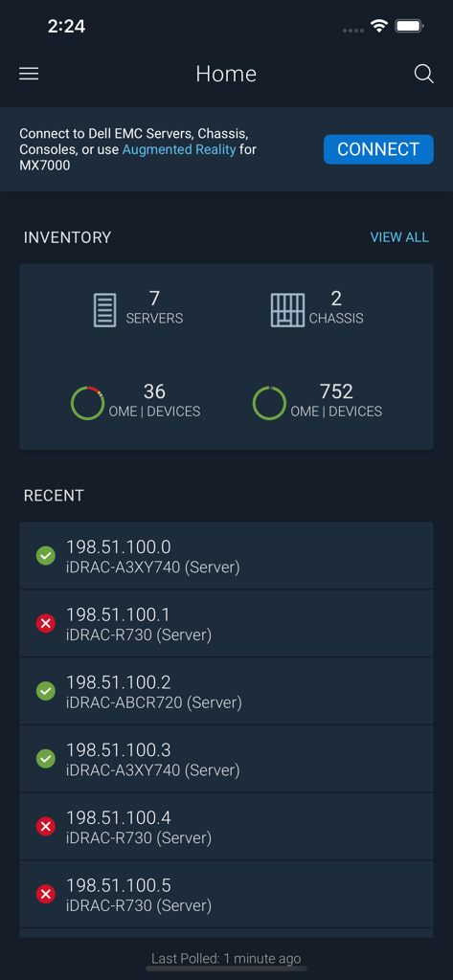The image size is (453, 980).
Task: Tap the 2:24 clock in status bar
Action: (x=66, y=26)
